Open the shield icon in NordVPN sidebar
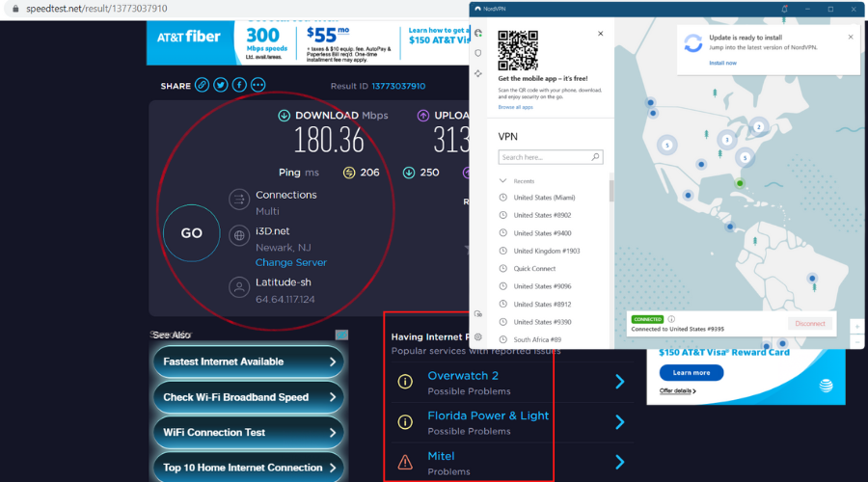 coord(478,53)
